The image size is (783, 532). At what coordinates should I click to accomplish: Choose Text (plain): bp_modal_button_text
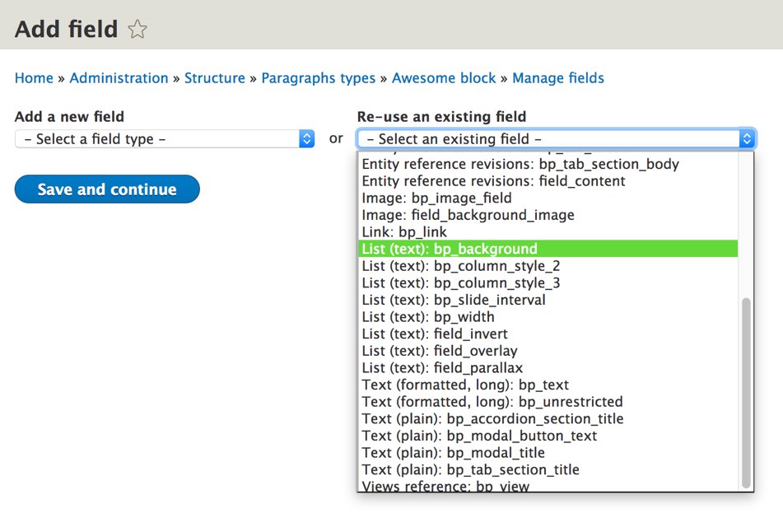tap(548, 436)
